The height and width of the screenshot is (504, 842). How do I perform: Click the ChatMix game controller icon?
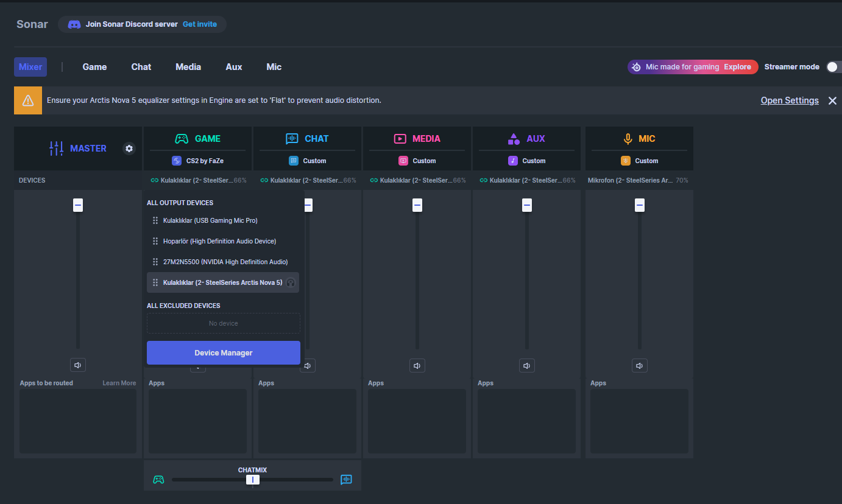(158, 480)
